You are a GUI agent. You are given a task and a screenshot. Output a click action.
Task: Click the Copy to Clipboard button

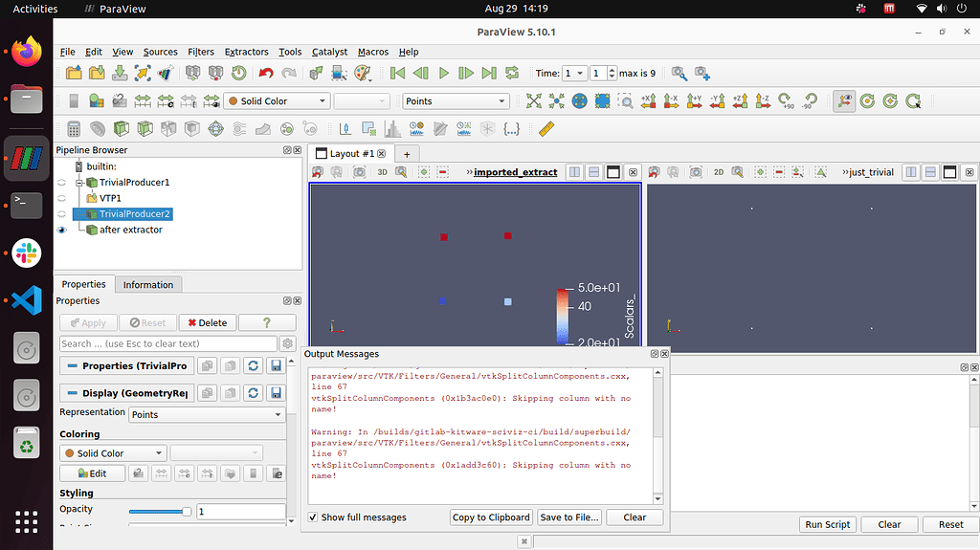[x=490, y=517]
